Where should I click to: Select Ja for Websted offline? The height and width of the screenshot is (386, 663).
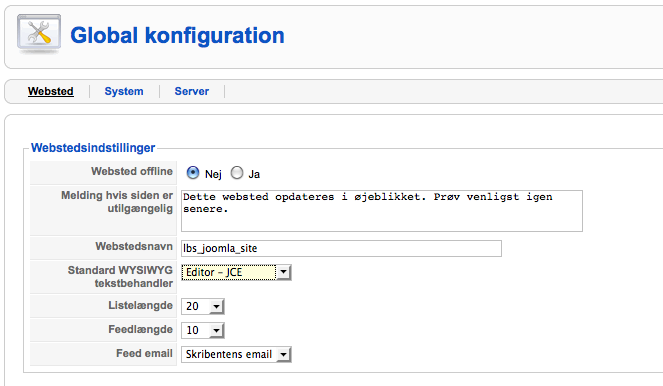point(237,172)
